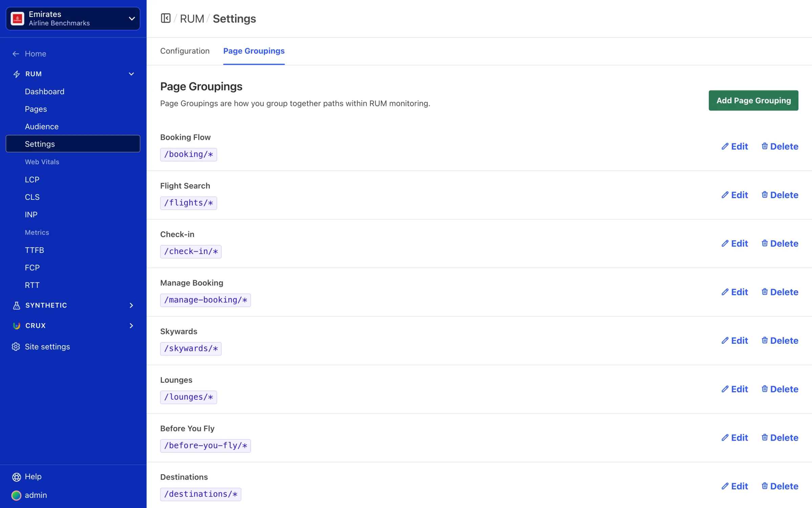
Task: Open the Emirates site switcher dropdown
Action: point(73,19)
